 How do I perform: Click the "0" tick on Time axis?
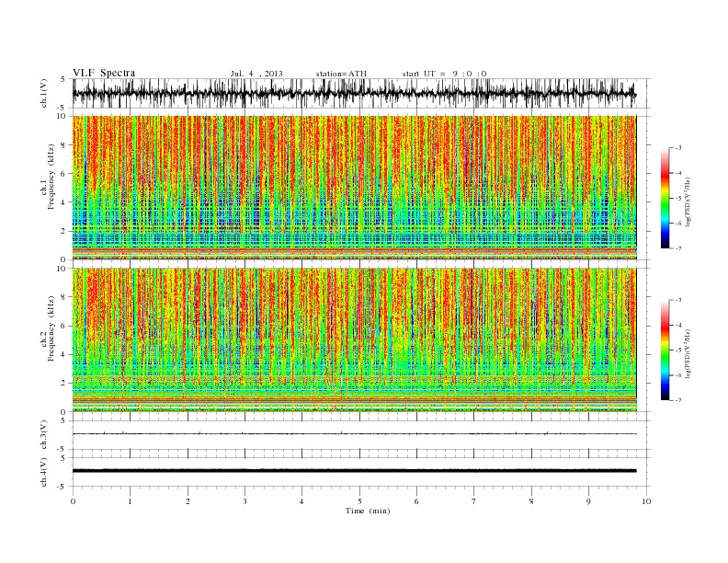point(73,501)
